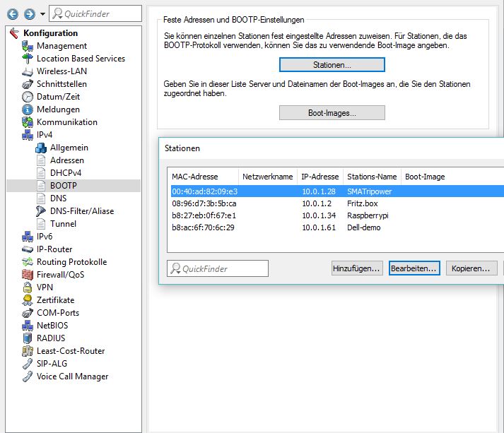504x433 pixels.
Task: Click the Boot-Images... button
Action: 332,113
